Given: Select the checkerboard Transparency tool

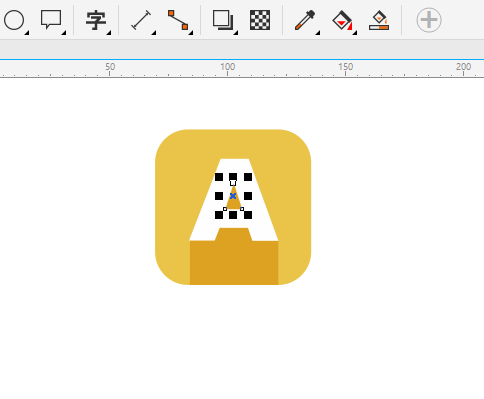Looking at the screenshot, I should 260,20.
